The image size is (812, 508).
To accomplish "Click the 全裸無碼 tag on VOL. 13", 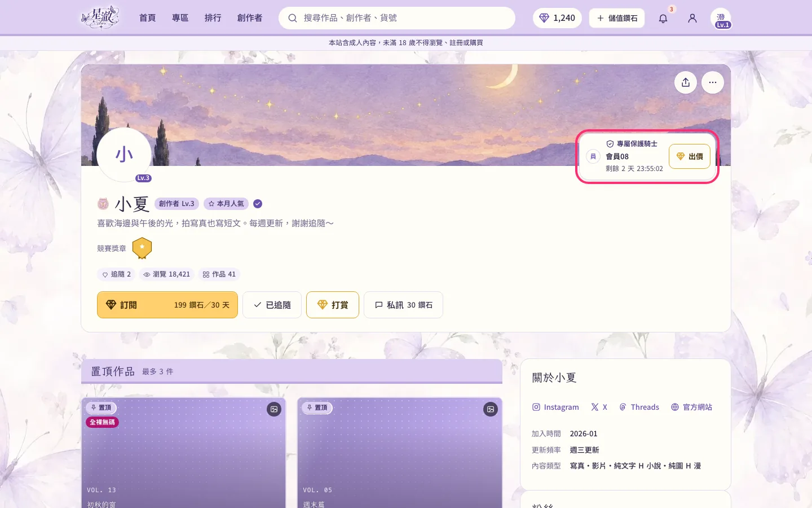I will (103, 422).
